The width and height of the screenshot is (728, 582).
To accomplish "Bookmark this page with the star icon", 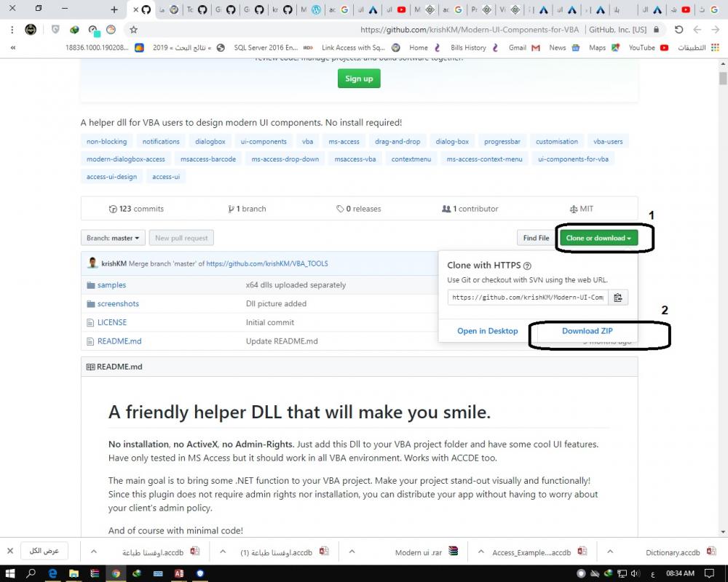I will [134, 30].
